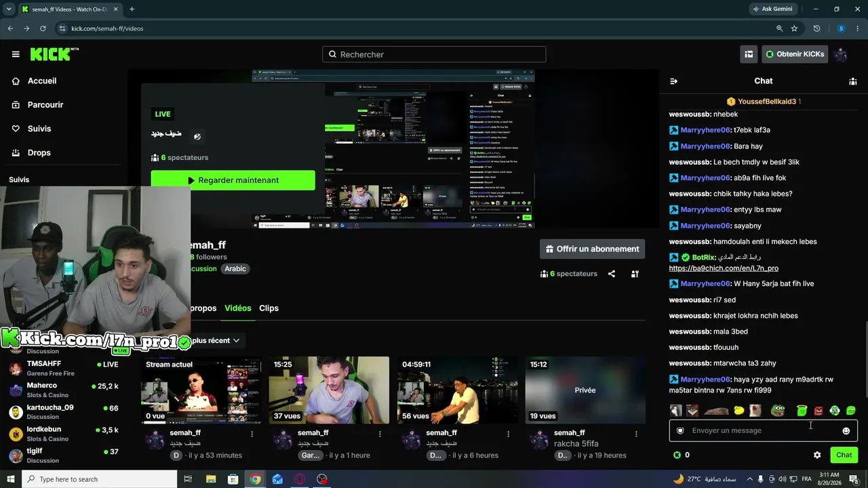This screenshot has width=868, height=488.
Task: Bookmark page with the star icon
Action: pyautogui.click(x=794, y=28)
